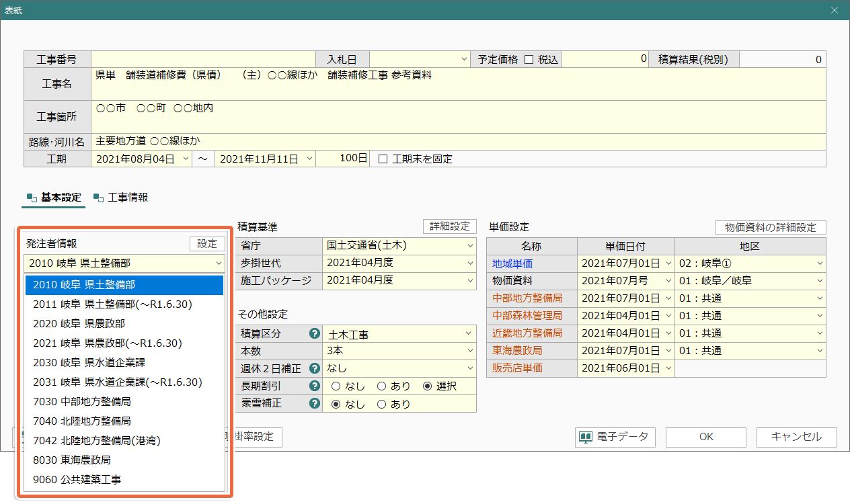Click the 販売店単価 name in 単価設定
Screen dimensions: 850x504
pyautogui.click(x=517, y=368)
